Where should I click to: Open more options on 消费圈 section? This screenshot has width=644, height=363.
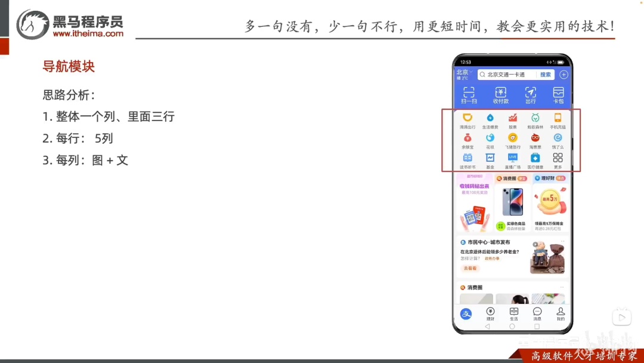point(562,287)
